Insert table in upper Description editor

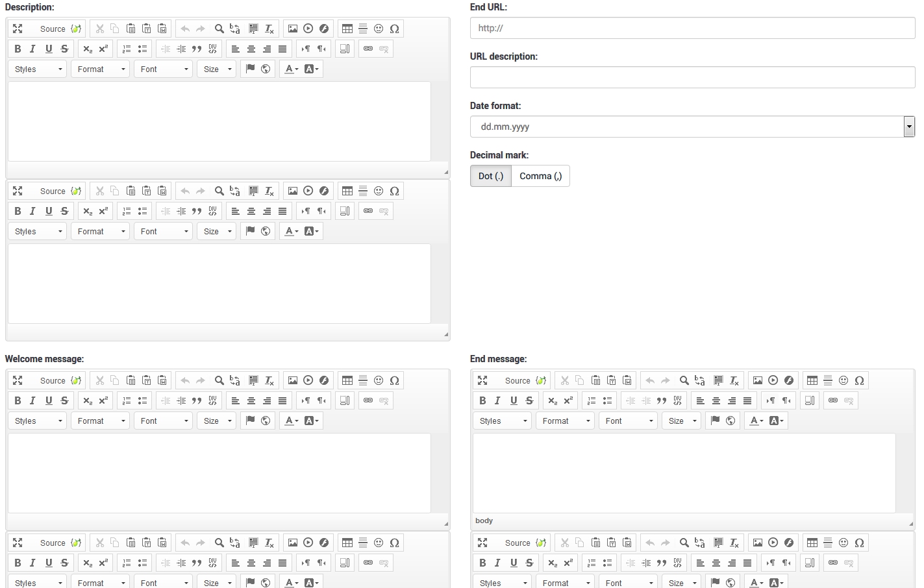coord(347,29)
